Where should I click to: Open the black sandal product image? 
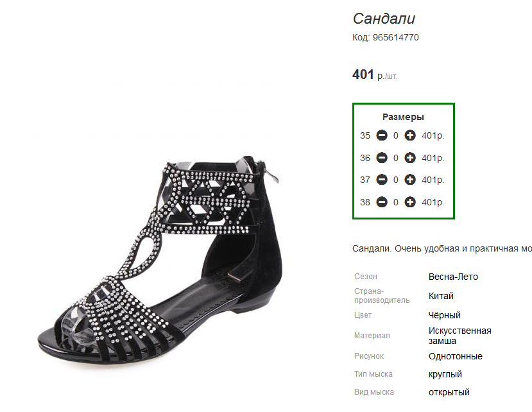tap(160, 259)
